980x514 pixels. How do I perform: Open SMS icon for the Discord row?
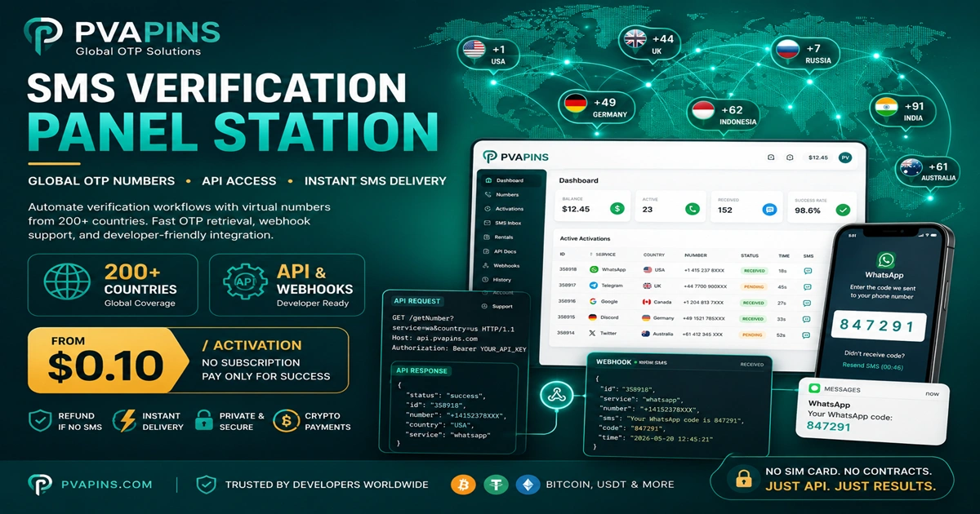pos(807,319)
